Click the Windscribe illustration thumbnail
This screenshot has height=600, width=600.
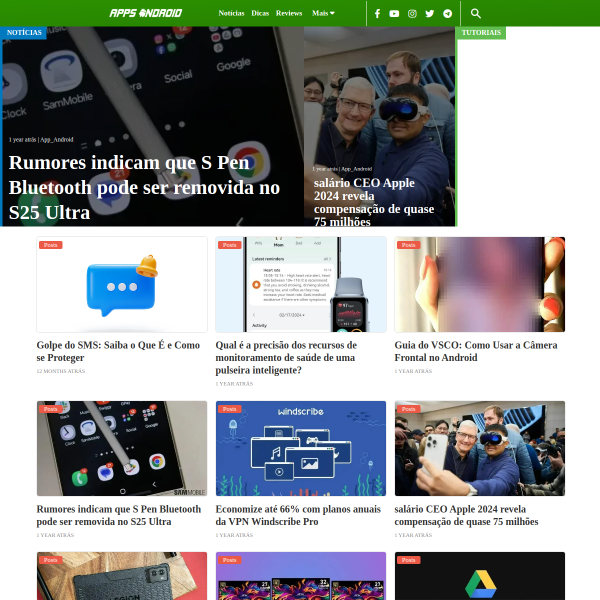[x=301, y=448]
